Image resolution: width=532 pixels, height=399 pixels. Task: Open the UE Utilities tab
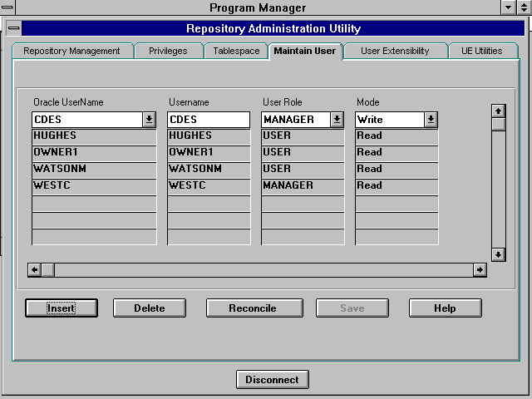(x=482, y=51)
